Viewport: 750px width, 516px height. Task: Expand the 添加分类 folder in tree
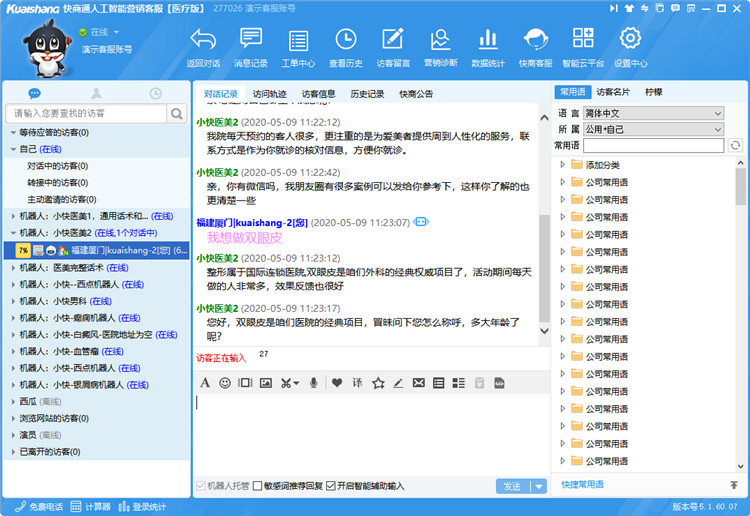[x=563, y=165]
